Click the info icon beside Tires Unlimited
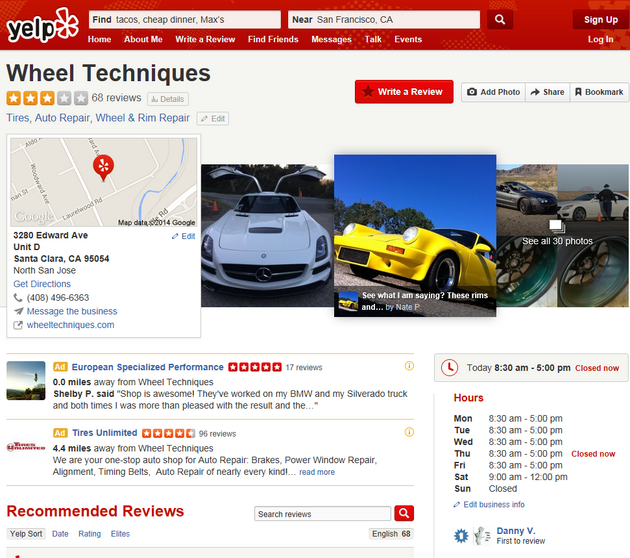Viewport: 630px width, 558px height. pos(409,432)
